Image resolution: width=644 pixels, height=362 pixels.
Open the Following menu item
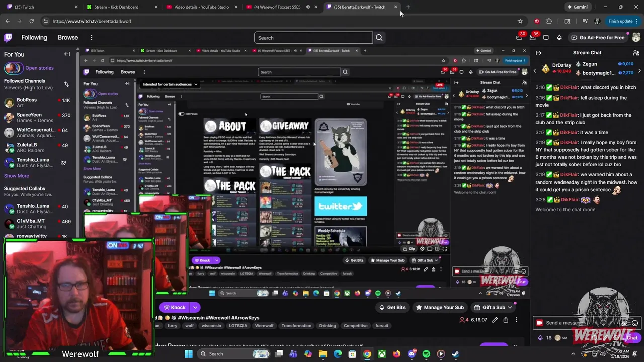coord(34,38)
